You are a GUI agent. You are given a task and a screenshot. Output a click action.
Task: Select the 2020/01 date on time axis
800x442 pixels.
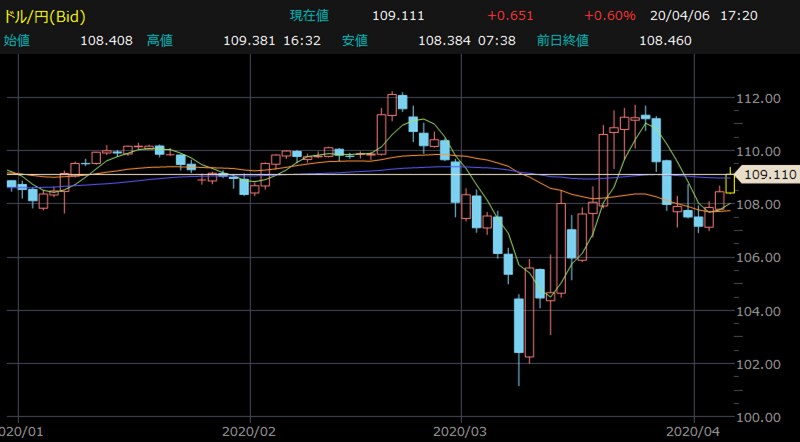pyautogui.click(x=23, y=431)
